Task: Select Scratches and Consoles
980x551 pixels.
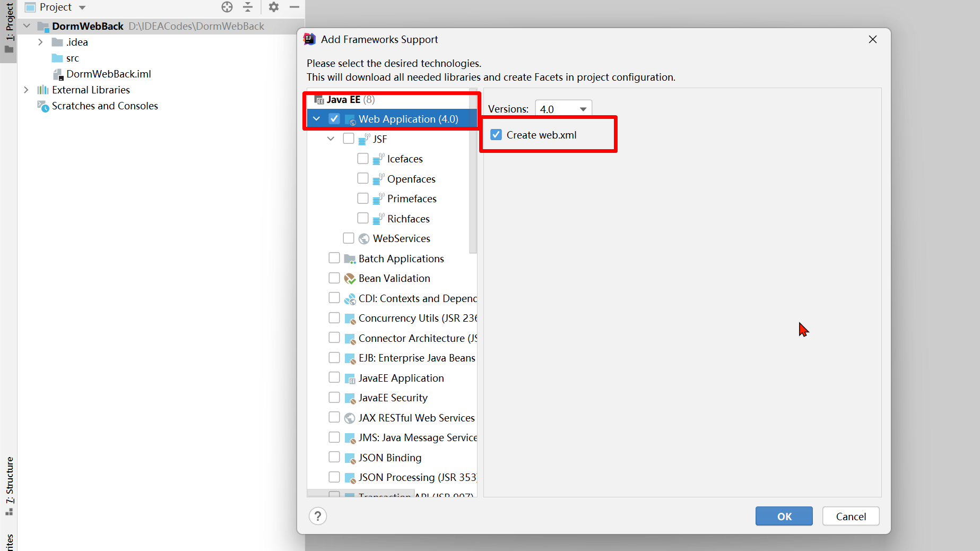Action: 105,106
